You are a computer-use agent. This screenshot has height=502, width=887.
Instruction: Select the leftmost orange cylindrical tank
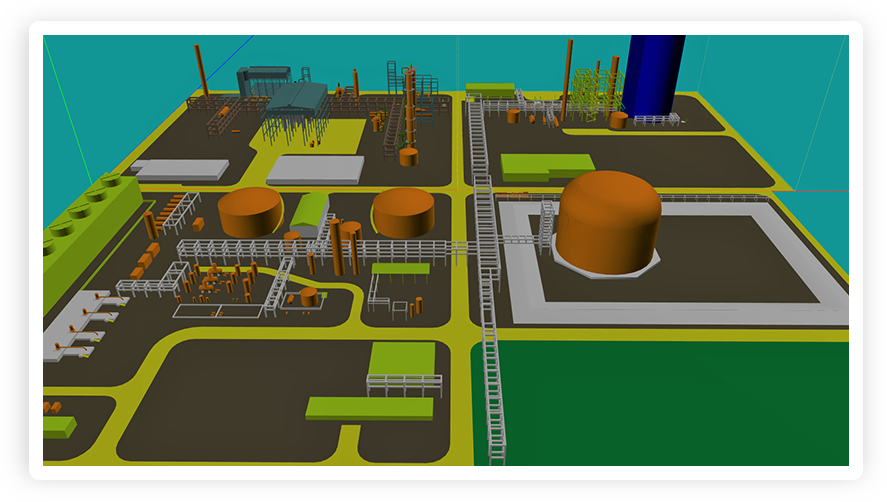tap(249, 212)
